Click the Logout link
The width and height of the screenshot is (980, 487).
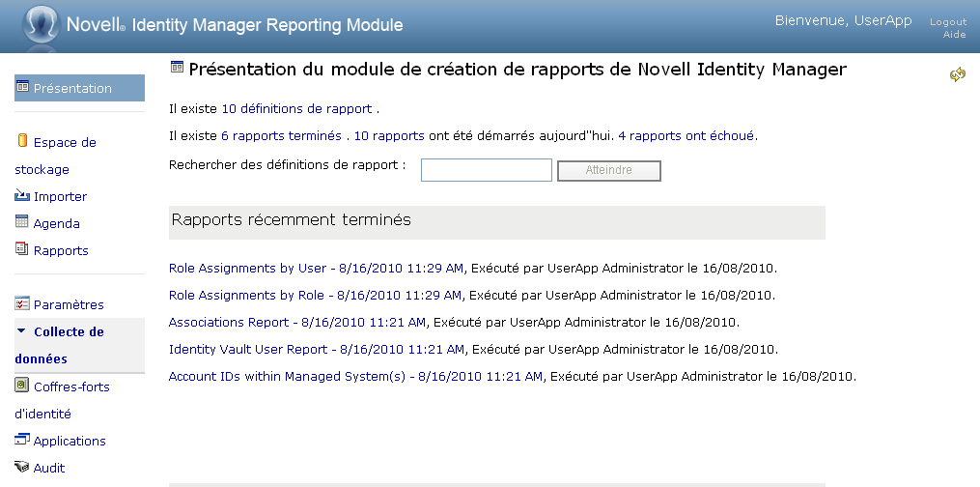[x=948, y=22]
